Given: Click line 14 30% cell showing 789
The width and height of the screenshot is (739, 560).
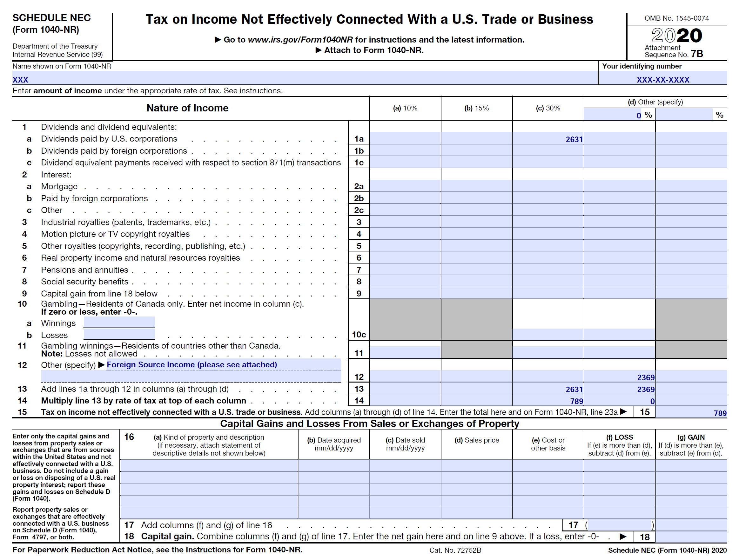Looking at the screenshot, I should pyautogui.click(x=548, y=400).
